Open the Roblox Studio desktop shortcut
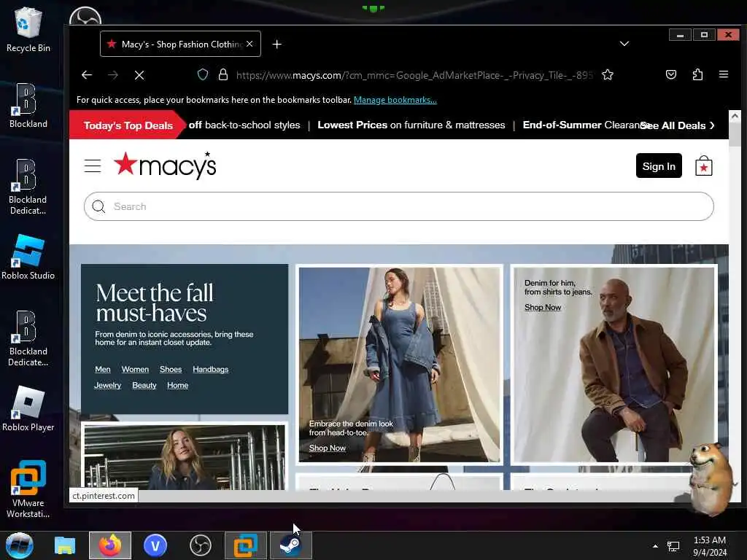 coord(28,257)
